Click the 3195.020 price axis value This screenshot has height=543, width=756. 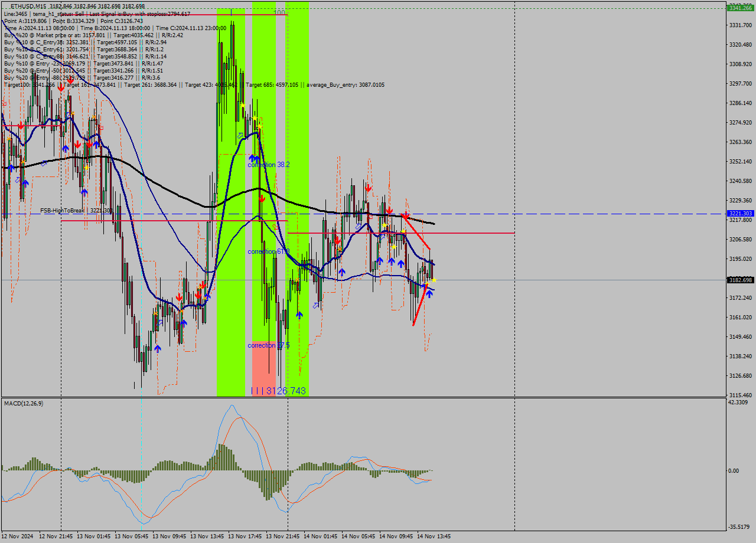(x=741, y=259)
